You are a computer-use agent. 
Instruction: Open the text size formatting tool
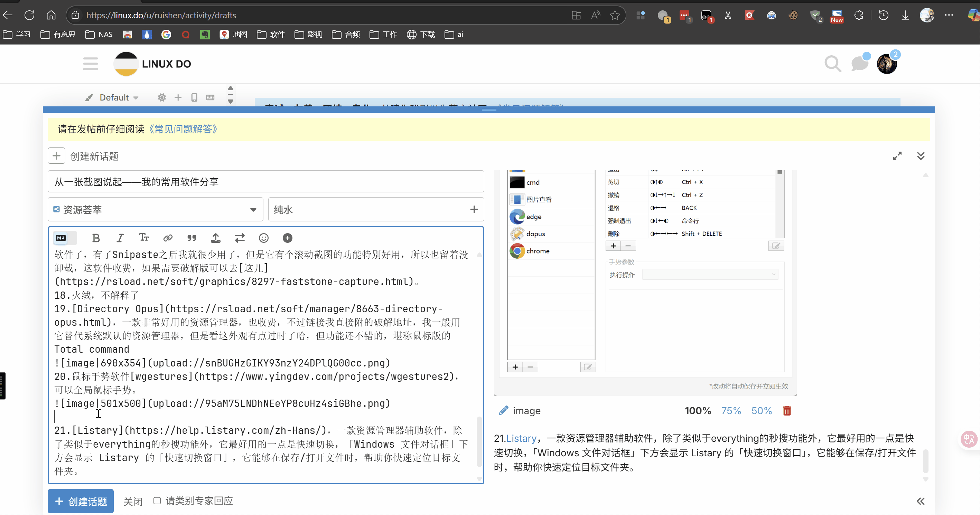144,238
